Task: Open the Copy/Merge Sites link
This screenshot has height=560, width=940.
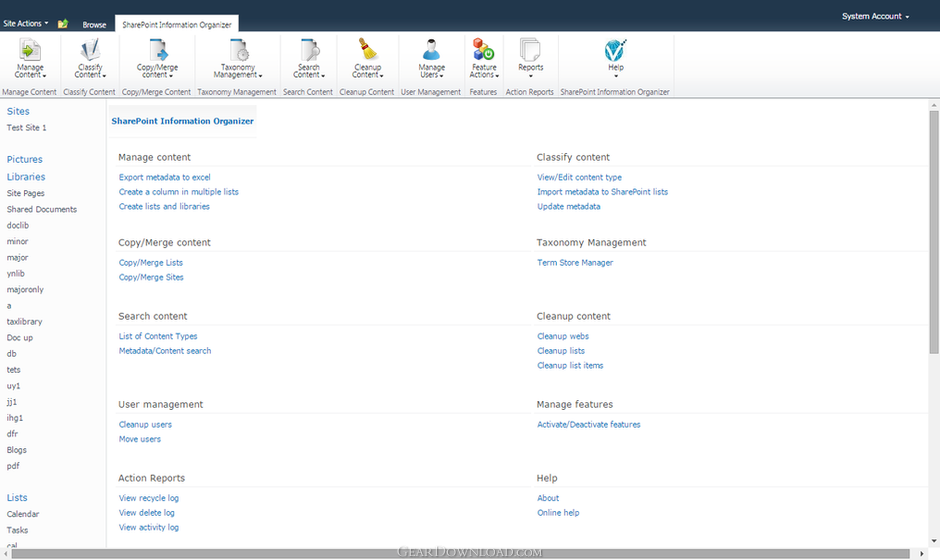Action: (x=151, y=277)
